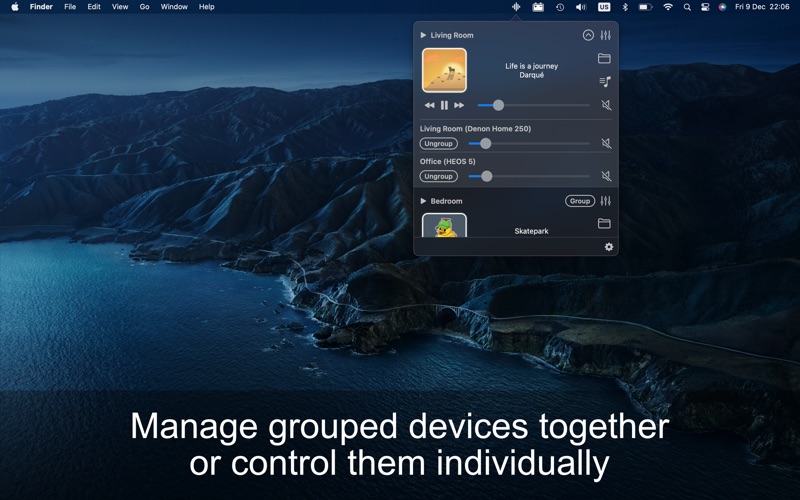Open the Edit menu
Image resolution: width=800 pixels, height=500 pixels.
pyautogui.click(x=94, y=7)
